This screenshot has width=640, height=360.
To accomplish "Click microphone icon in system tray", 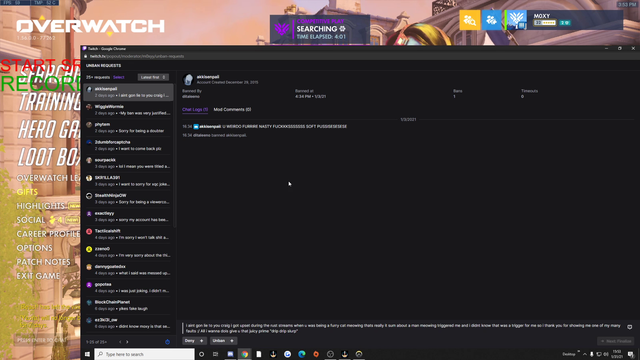I will tap(591, 354).
